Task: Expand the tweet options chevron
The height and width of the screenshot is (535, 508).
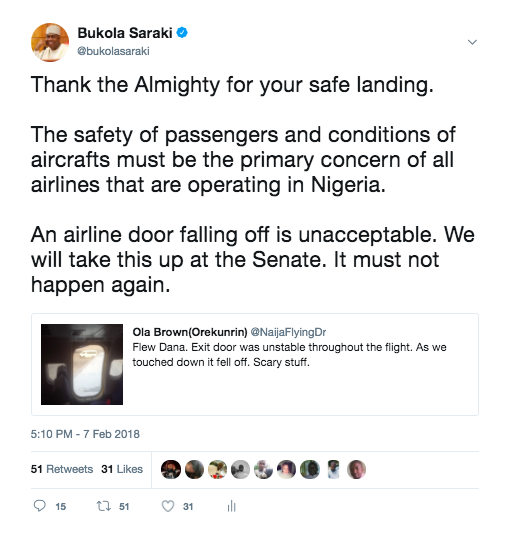Action: pos(472,42)
